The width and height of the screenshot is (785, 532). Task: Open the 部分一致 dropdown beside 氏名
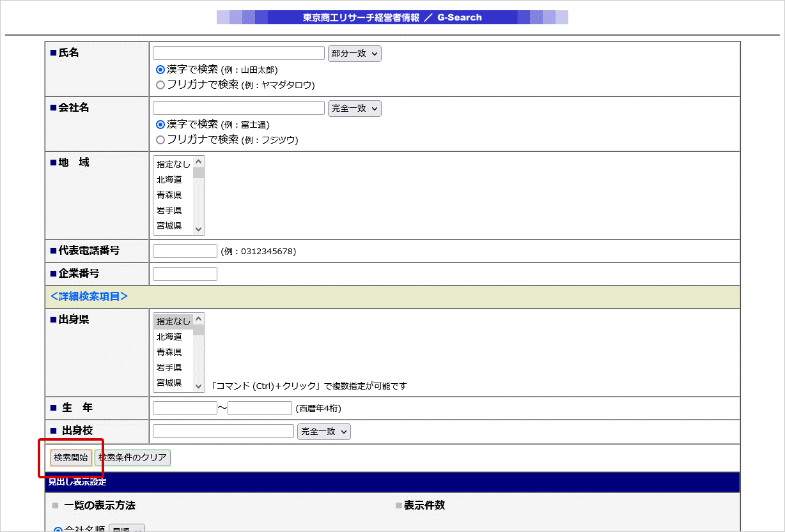point(354,54)
